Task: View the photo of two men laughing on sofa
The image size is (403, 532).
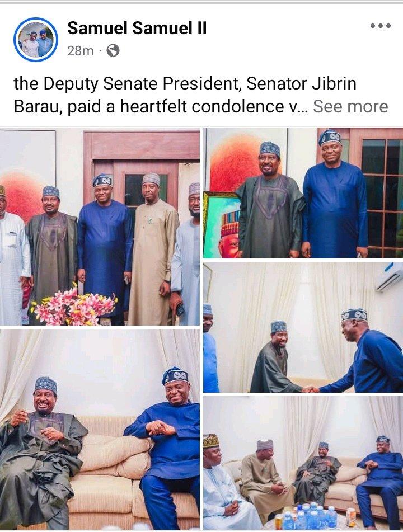Action: [x=100, y=429]
